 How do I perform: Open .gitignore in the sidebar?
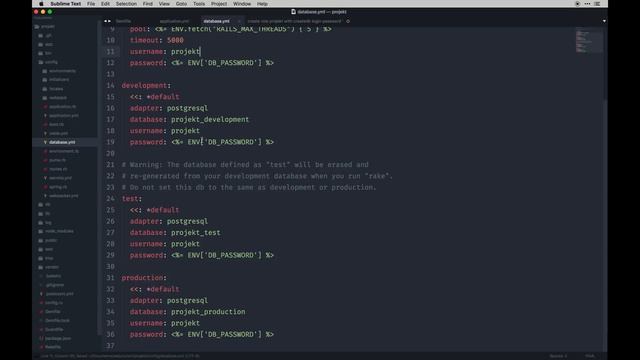pos(52,285)
